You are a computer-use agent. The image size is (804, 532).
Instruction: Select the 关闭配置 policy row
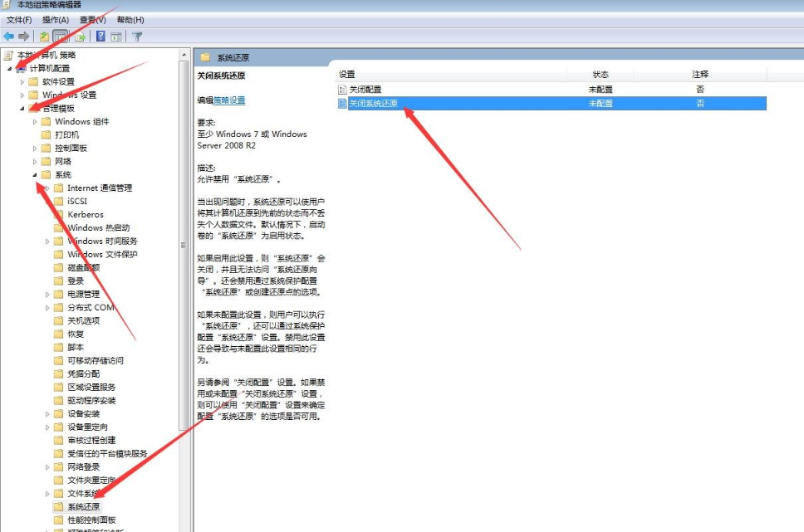(x=552, y=89)
